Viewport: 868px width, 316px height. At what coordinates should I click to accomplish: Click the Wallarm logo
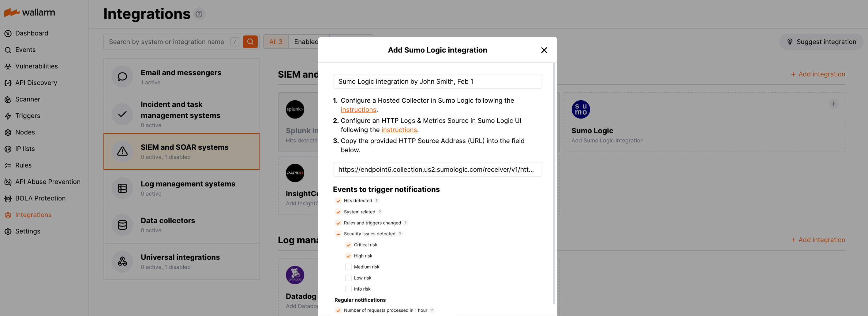[x=29, y=13]
